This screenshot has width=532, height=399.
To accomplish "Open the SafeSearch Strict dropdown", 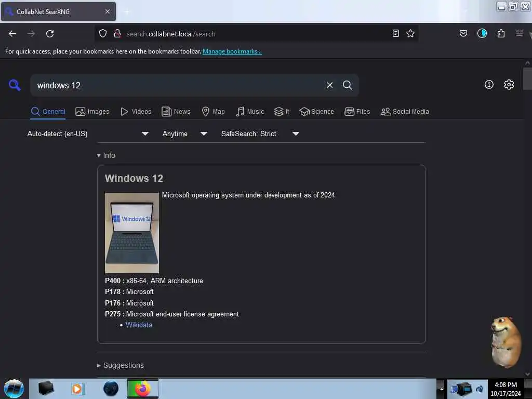I will [260, 134].
